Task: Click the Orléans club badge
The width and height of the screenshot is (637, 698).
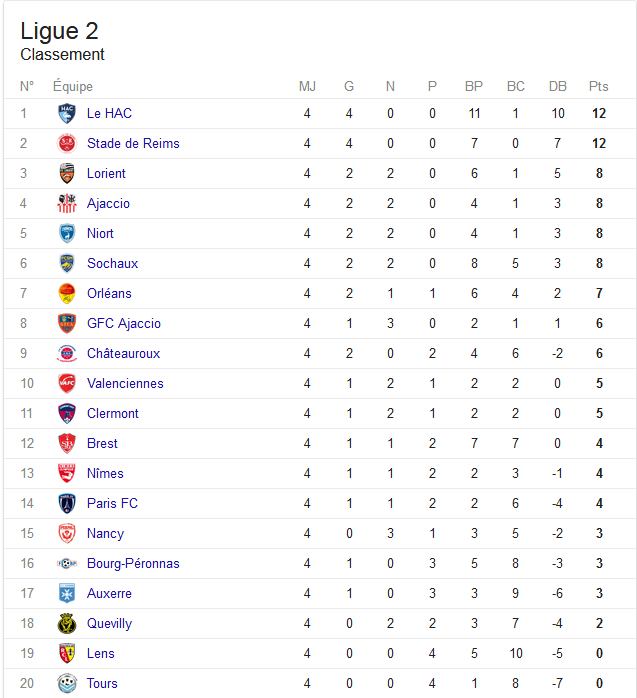Action: click(x=67, y=293)
